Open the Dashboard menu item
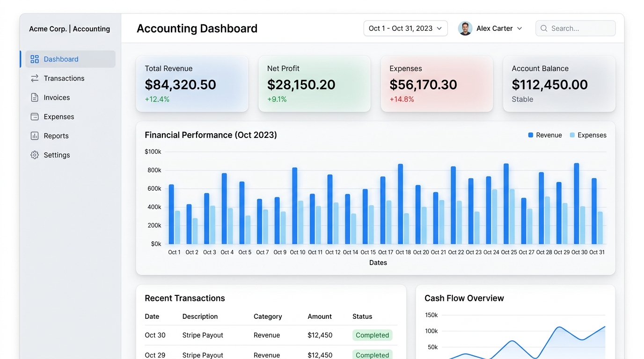 tap(70, 59)
